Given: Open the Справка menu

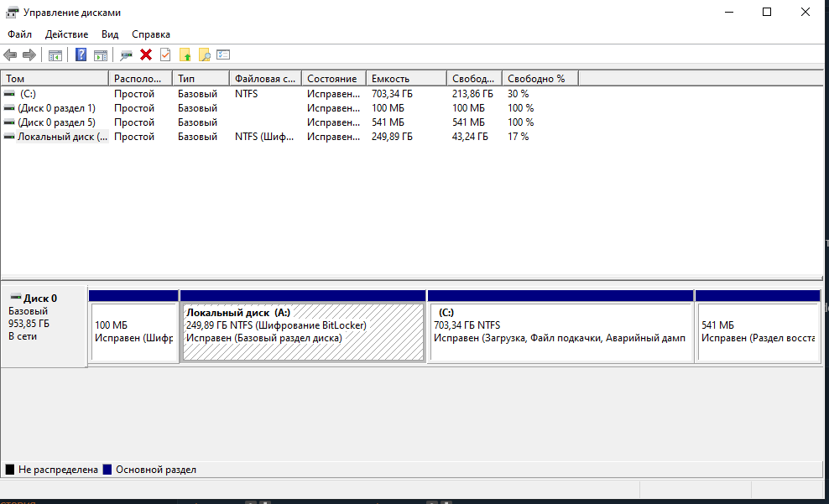Looking at the screenshot, I should point(151,34).
